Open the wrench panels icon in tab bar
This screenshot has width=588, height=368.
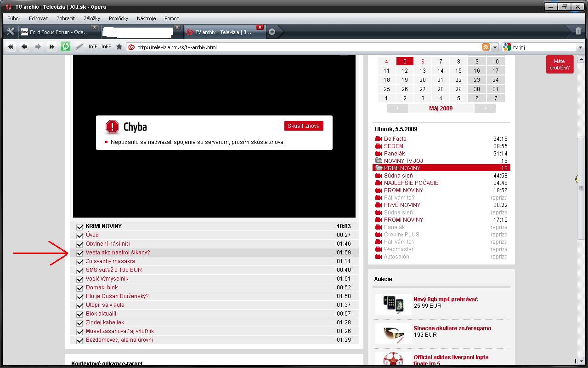pyautogui.click(x=10, y=32)
